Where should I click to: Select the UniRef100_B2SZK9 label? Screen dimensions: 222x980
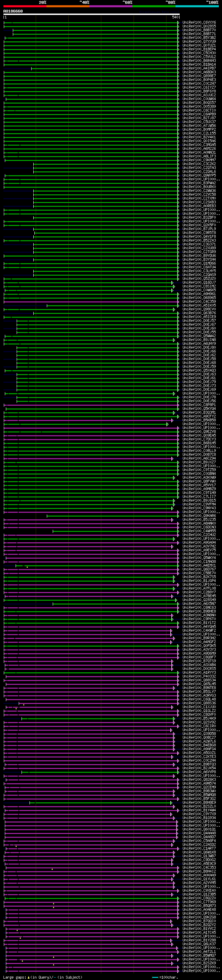coord(199,963)
